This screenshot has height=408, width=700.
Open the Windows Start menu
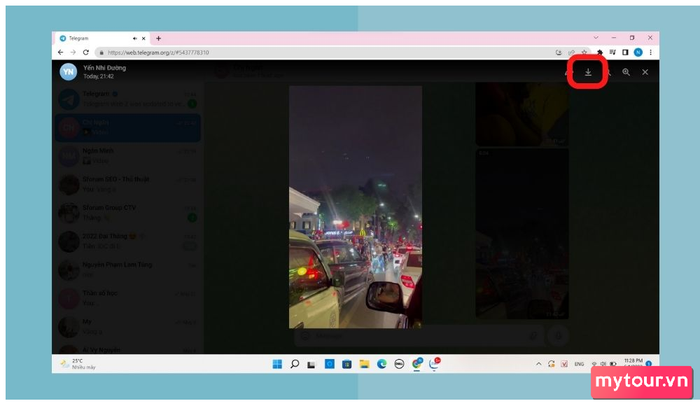pos(277,364)
